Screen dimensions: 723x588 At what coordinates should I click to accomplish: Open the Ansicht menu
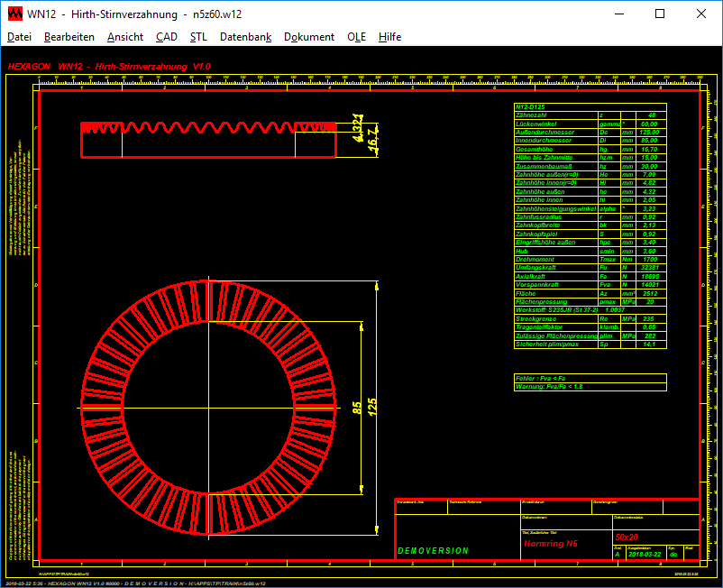point(124,37)
